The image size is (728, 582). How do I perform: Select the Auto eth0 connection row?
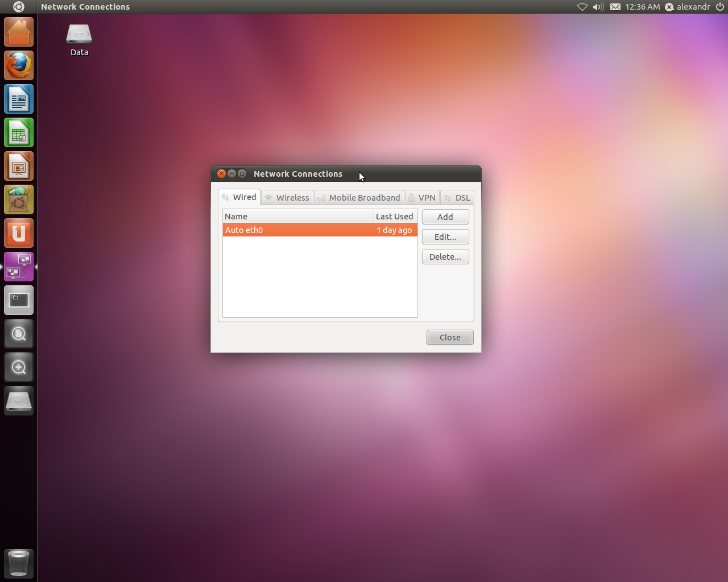[x=298, y=230]
